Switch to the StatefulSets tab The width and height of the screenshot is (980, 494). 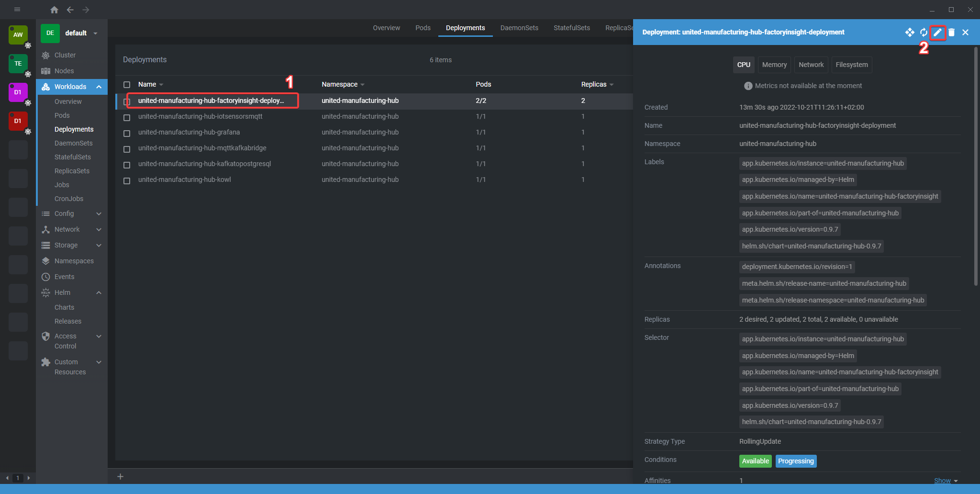pyautogui.click(x=571, y=28)
